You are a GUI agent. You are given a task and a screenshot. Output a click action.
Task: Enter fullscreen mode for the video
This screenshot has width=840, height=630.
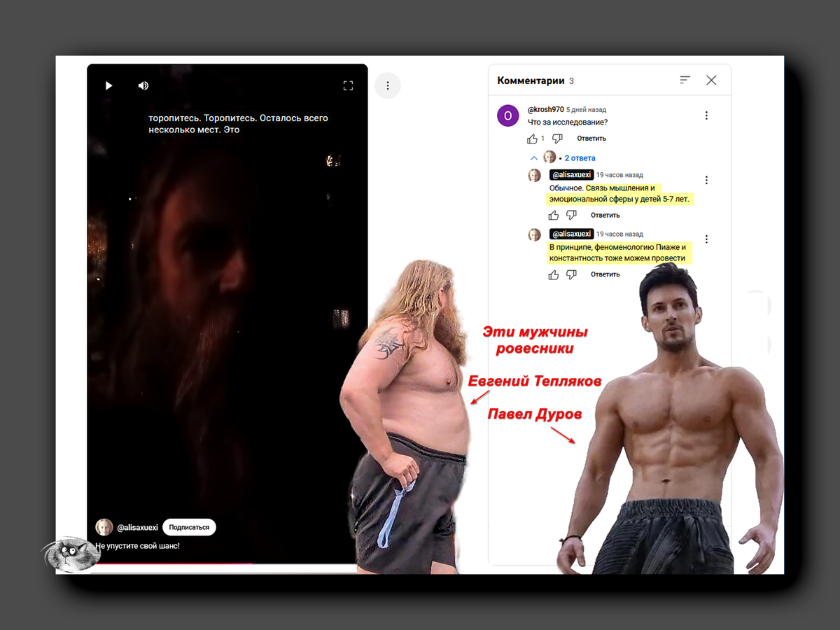tap(348, 85)
